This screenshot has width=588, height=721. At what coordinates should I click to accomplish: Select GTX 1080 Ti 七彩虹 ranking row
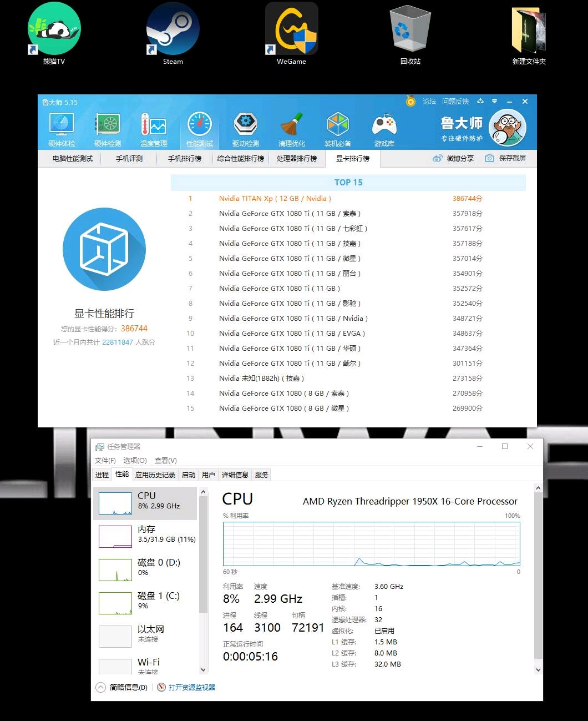click(348, 229)
